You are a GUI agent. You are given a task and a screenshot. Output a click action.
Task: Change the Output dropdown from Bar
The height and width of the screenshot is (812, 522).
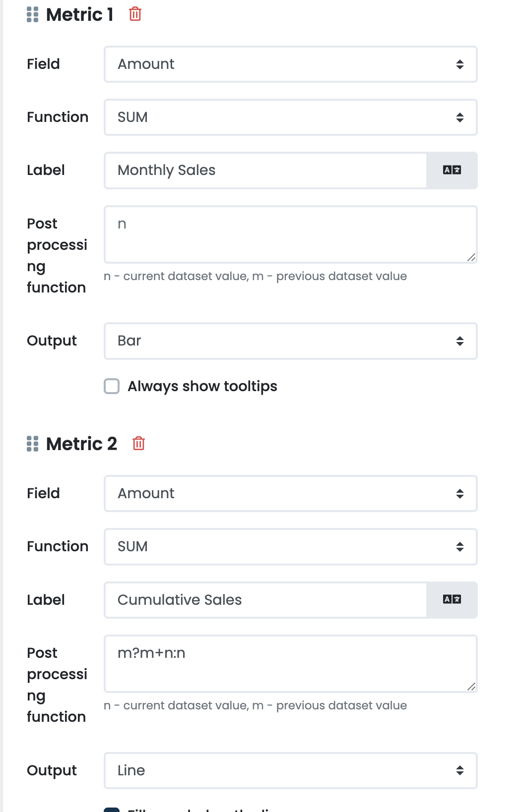(x=290, y=341)
